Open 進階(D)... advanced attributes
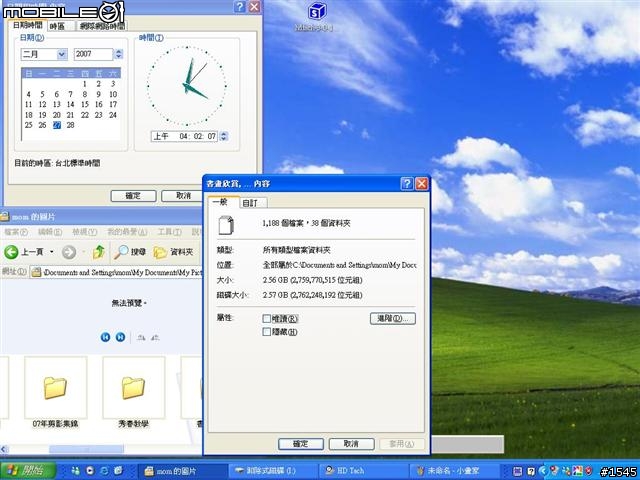Screen dimensions: 640x480 pyautogui.click(x=393, y=318)
